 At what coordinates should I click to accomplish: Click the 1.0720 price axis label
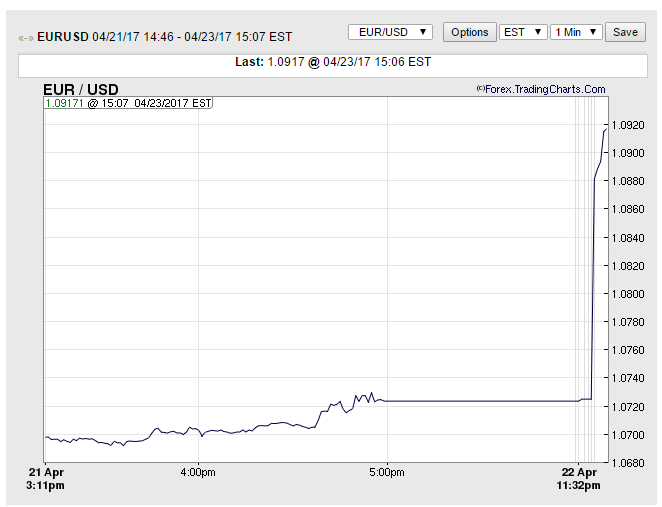628,407
